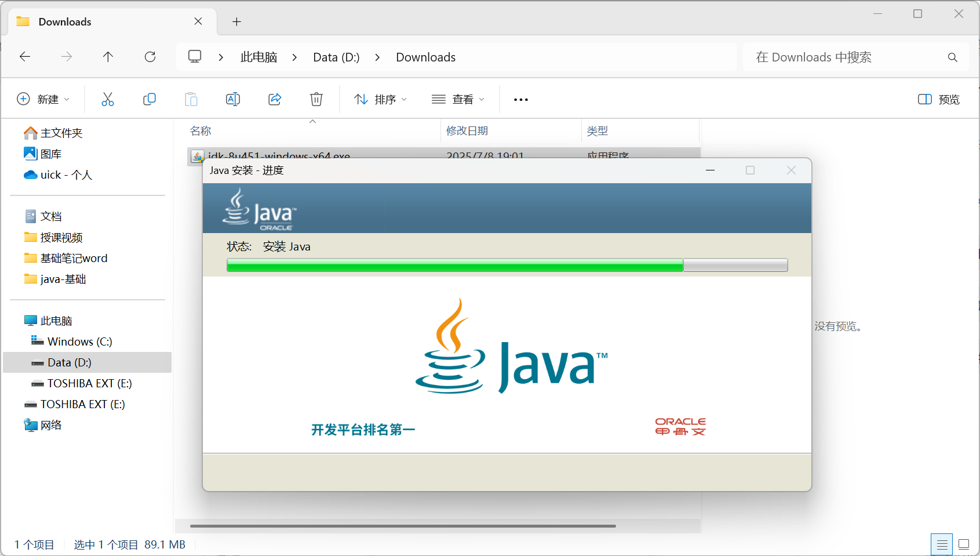Viewport: 980px width, 556px height.
Task: Click the Java installation progress bar
Action: (507, 265)
